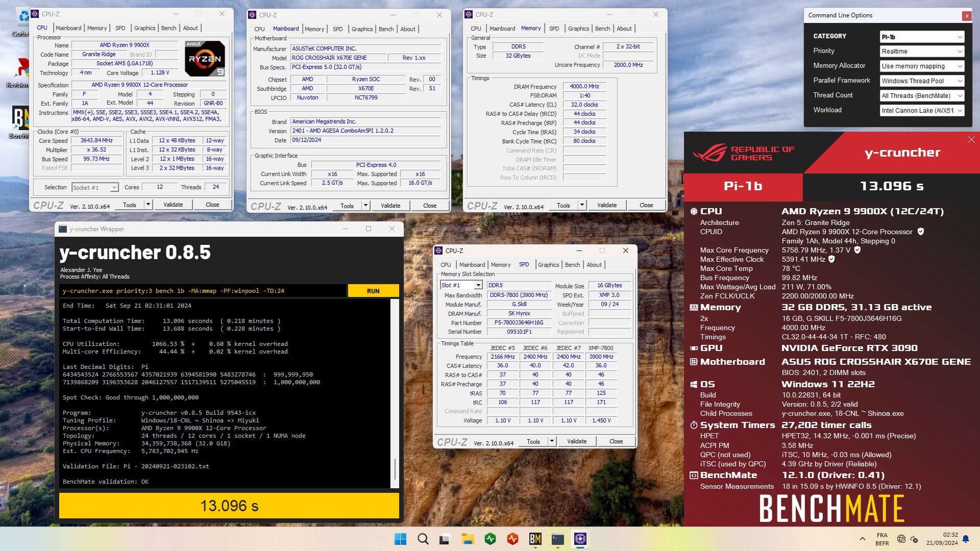Viewport: 980px width, 551px height.
Task: Click Motherboard icon in BenchMate panel
Action: coord(694,362)
